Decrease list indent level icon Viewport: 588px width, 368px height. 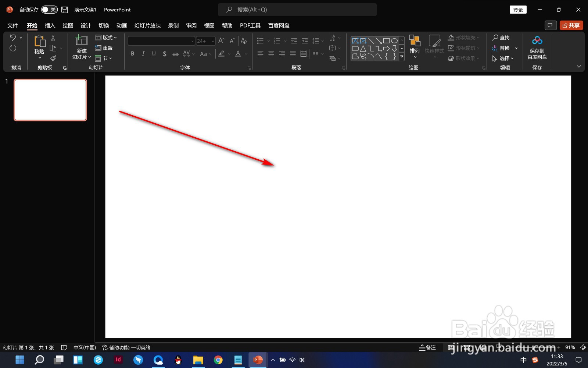click(x=294, y=41)
